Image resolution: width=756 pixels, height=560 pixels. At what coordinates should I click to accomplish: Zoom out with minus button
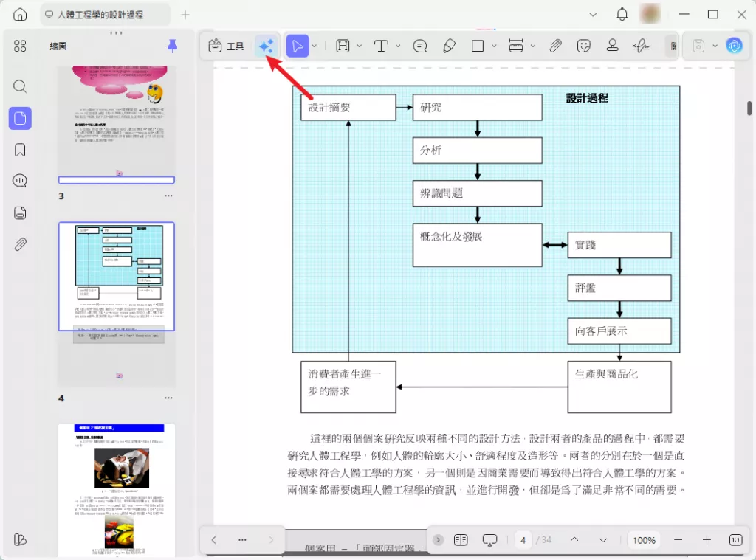point(678,540)
